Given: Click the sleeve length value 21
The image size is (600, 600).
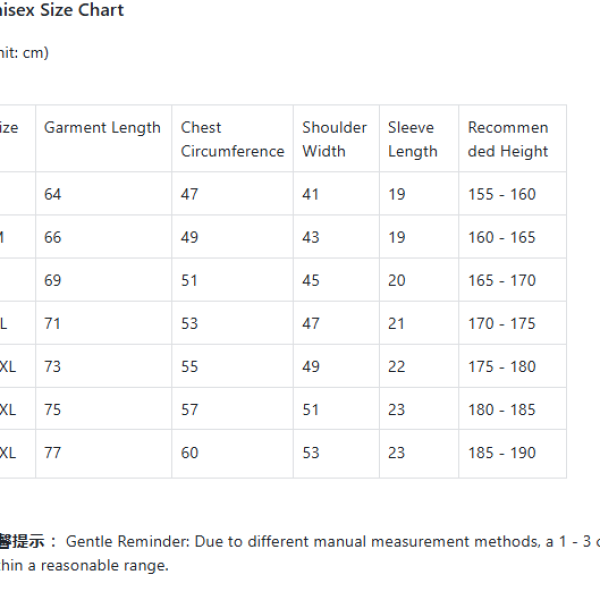Looking at the screenshot, I should click(x=396, y=324).
